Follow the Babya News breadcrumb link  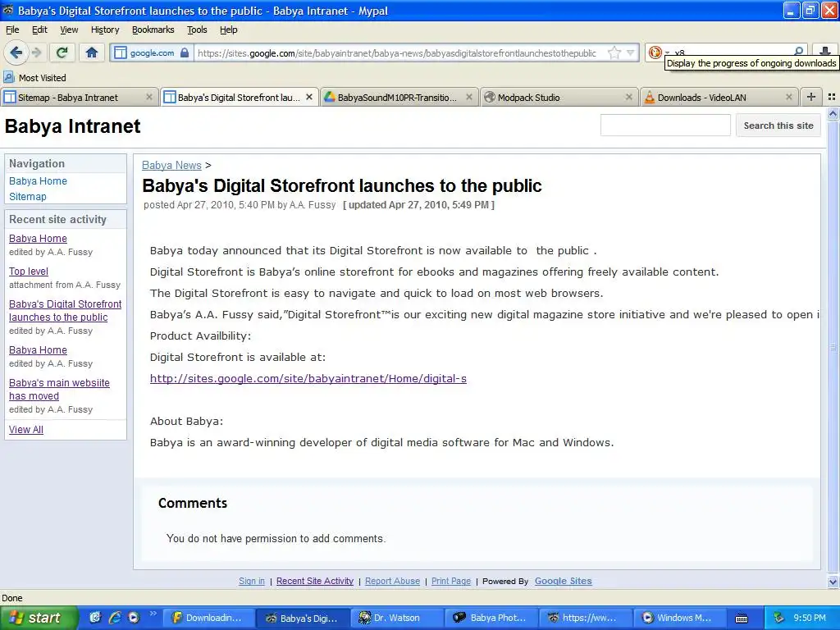click(171, 165)
